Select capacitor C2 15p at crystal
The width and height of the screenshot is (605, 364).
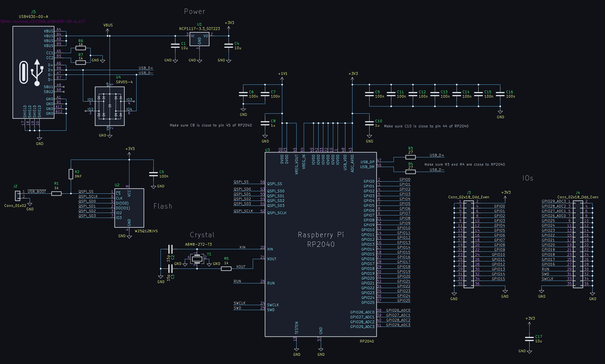(170, 249)
